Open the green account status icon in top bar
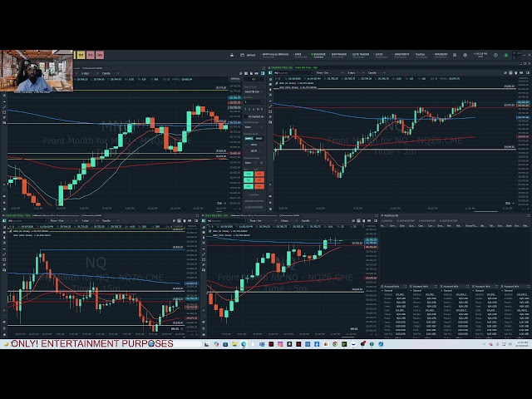 pyautogui.click(x=506, y=55)
